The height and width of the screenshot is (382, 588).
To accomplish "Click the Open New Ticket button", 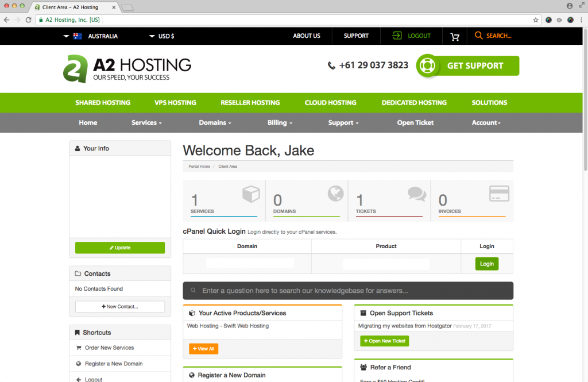I will 384,341.
